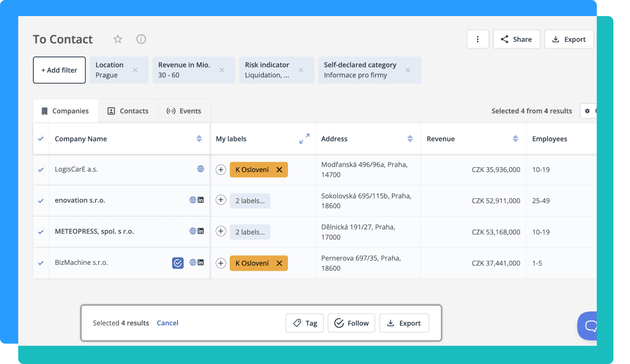Open the BizMachine s.r.o. company name
This screenshot has height=364, width=630.
coord(81,262)
